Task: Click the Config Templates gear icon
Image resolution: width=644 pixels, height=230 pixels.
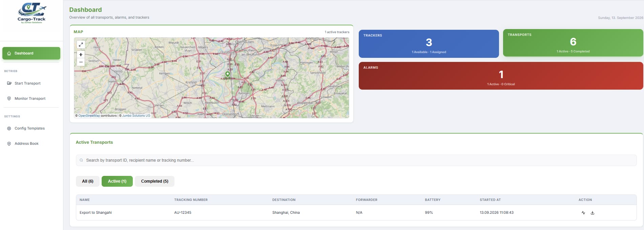Action: [9, 129]
